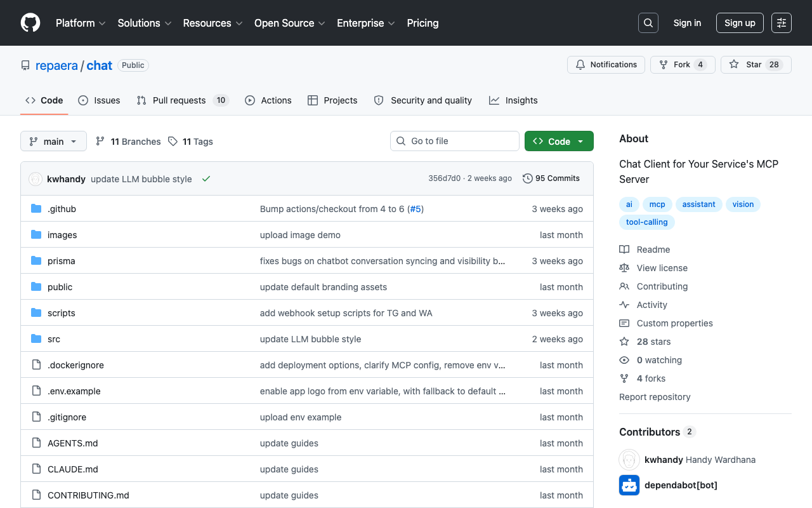The height and width of the screenshot is (508, 812).
Task: Fork the repository
Action: (683, 65)
